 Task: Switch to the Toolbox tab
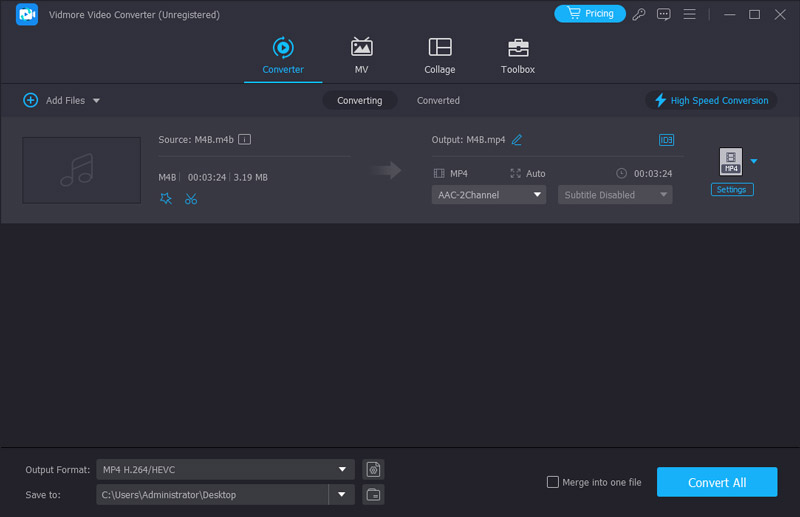pos(517,57)
